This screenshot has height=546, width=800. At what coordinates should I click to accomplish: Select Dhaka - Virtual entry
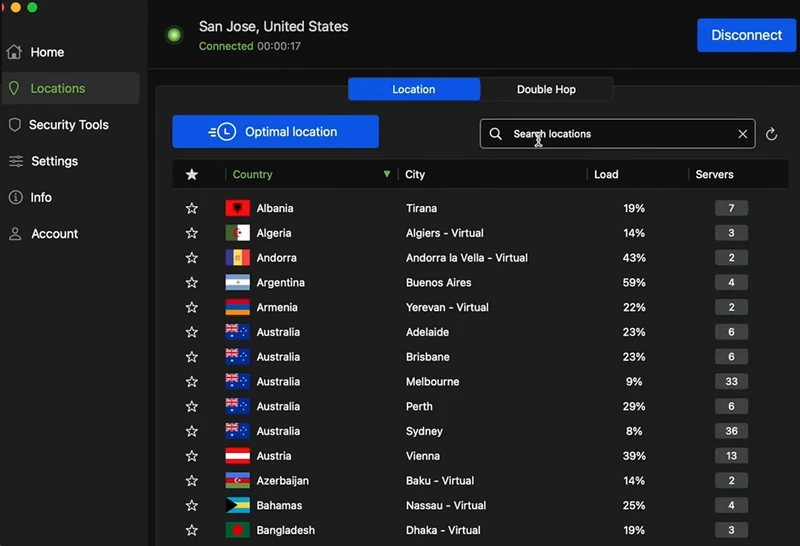click(x=443, y=530)
